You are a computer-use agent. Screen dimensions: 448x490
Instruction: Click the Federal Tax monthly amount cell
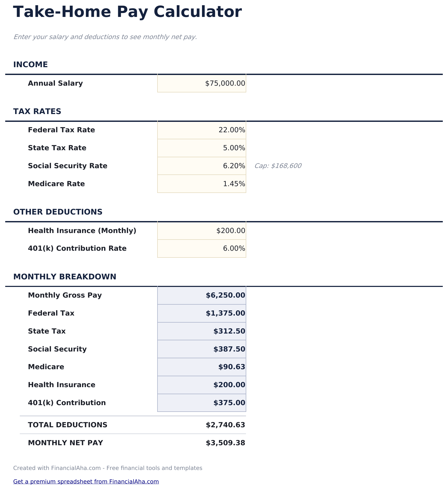coord(202,313)
